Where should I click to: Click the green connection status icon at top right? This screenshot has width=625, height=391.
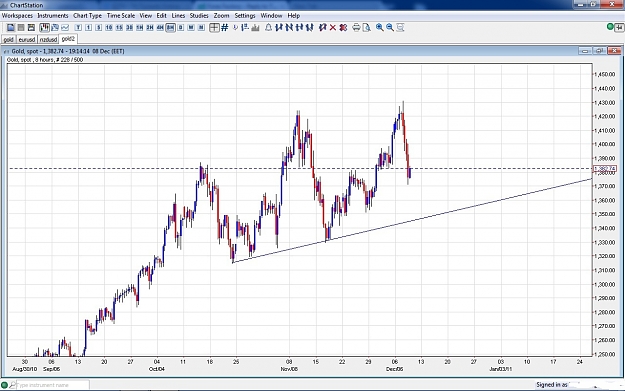[x=610, y=27]
